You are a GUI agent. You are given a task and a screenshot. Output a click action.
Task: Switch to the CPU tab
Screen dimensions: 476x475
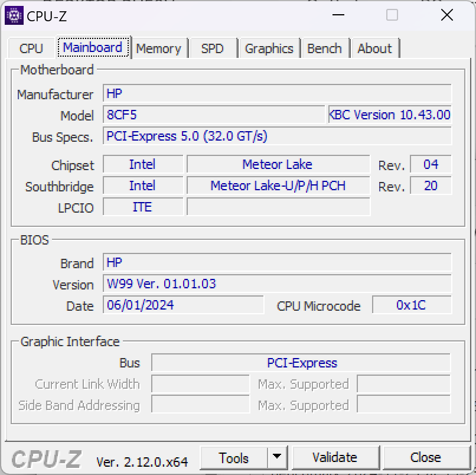click(x=31, y=48)
